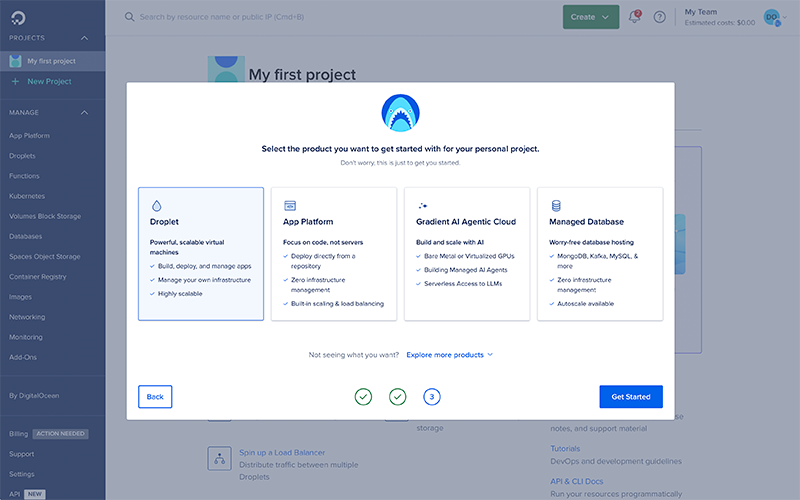This screenshot has width=800, height=500.
Task: Click the Load Balancer icon
Action: [x=220, y=458]
